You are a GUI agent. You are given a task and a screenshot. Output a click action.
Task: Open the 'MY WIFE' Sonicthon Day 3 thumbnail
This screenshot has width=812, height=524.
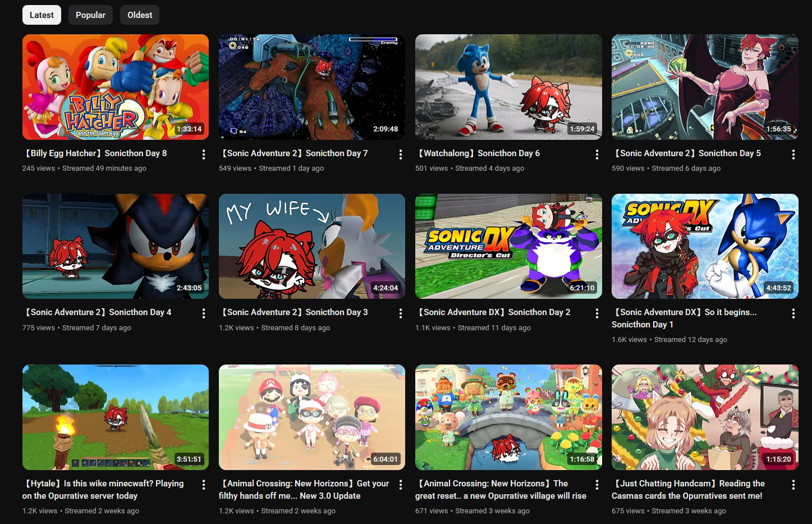pos(312,246)
